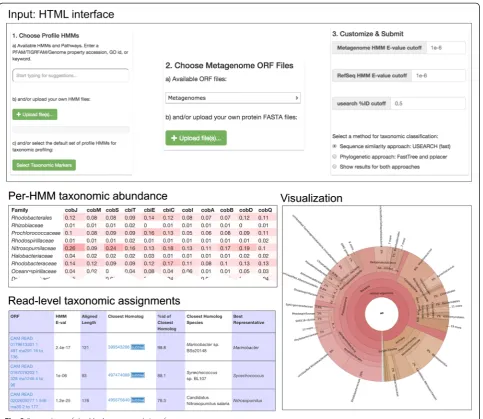The image size is (483, 419).
Task: Click the cobJ column header
Action: pos(71,210)
